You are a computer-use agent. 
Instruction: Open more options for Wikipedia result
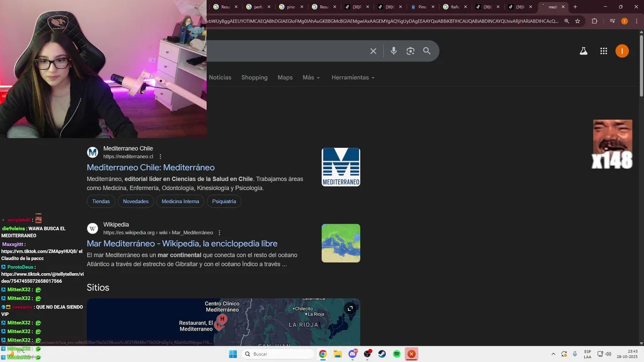(219, 233)
